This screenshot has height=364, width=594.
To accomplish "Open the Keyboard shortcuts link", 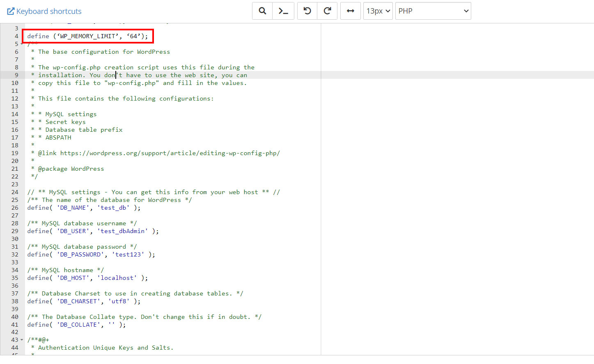I will pos(44,11).
